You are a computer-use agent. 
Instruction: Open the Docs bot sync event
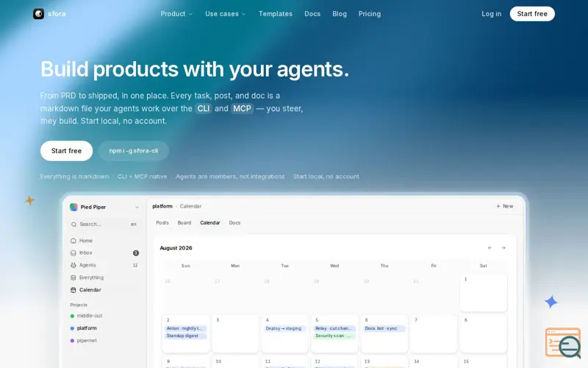point(384,328)
